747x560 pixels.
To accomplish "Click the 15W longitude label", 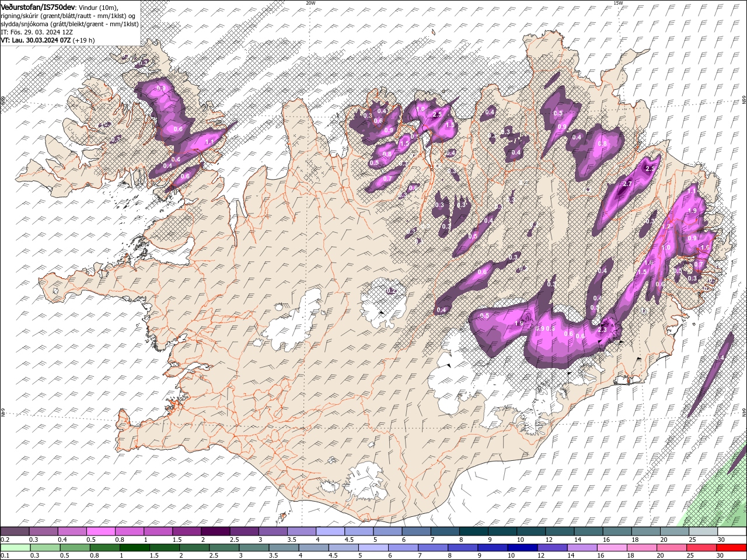I will coord(618,3).
